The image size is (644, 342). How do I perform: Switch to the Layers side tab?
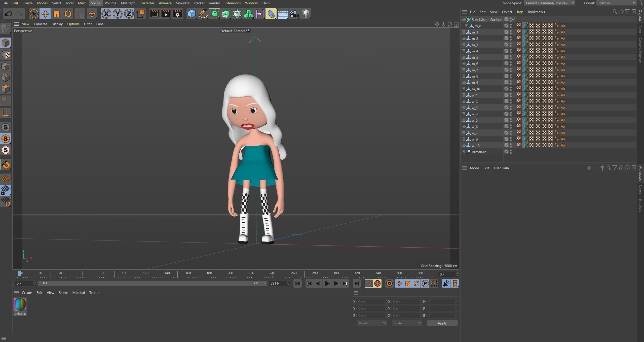(640, 190)
